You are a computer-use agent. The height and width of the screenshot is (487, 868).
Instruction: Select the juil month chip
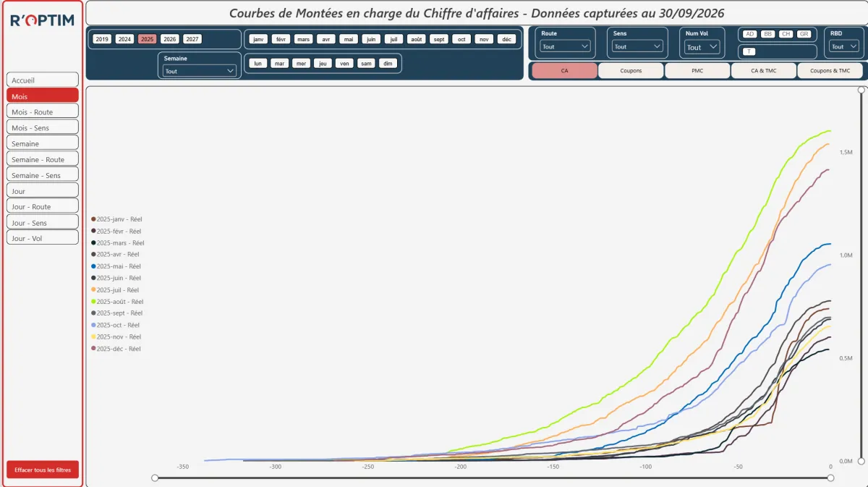pyautogui.click(x=393, y=39)
